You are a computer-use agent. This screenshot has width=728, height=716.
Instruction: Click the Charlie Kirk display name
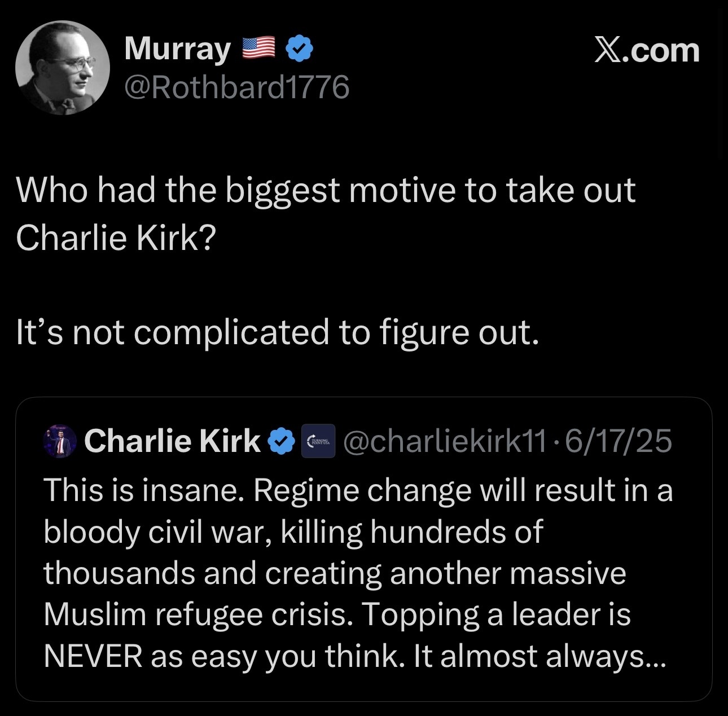click(172, 441)
